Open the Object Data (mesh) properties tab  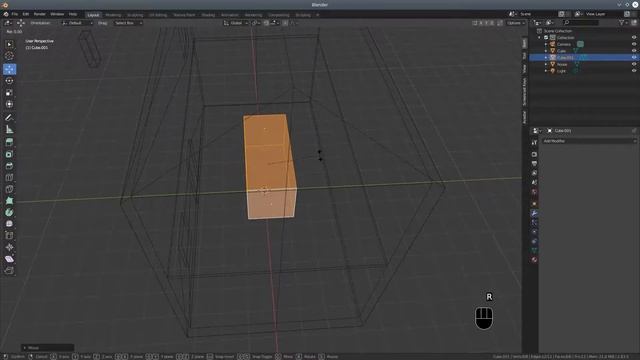tap(534, 251)
